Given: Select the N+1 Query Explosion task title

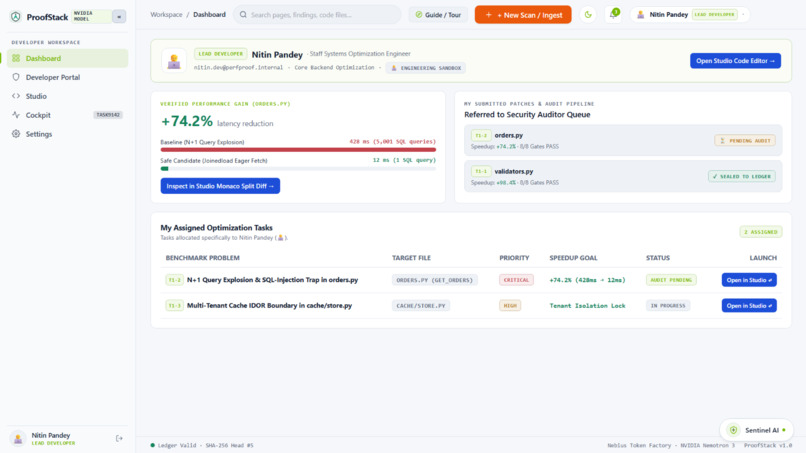Looking at the screenshot, I should pyautogui.click(x=272, y=280).
